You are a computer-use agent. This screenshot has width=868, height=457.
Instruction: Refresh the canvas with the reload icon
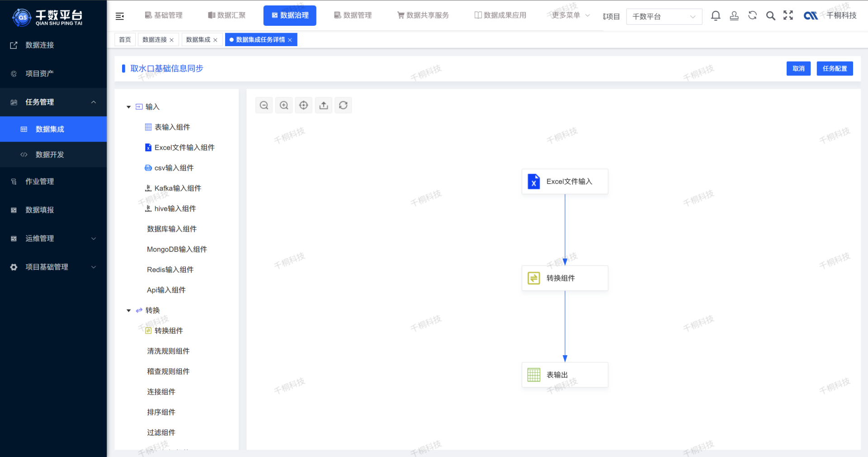(x=344, y=105)
